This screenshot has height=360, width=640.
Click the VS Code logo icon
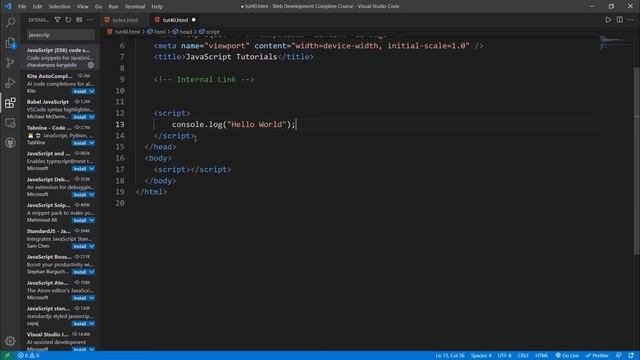(x=7, y=6)
